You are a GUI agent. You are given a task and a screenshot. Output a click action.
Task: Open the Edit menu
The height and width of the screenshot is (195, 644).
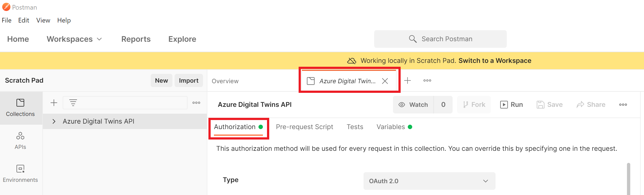click(x=24, y=20)
